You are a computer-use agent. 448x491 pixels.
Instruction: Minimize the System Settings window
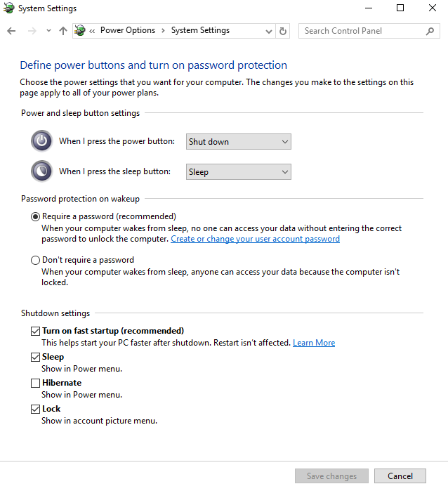[x=369, y=8]
